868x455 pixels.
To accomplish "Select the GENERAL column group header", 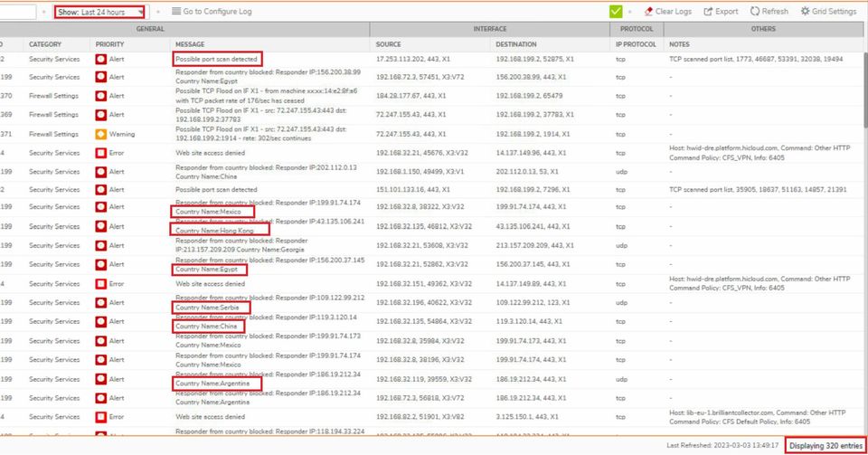I will (150, 29).
